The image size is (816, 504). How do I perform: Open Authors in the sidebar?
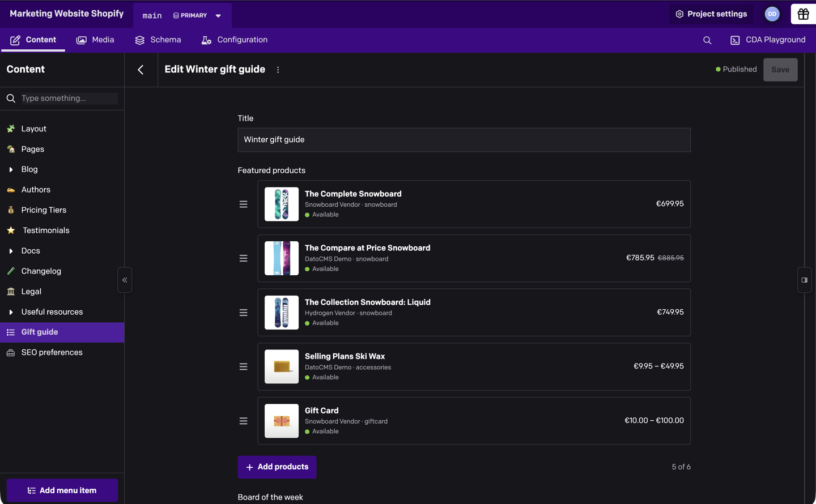(62, 190)
